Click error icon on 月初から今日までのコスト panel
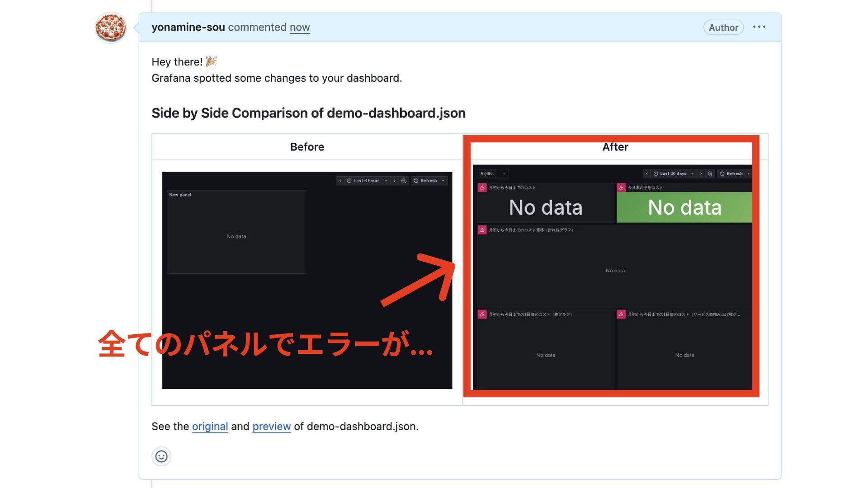Screen dimensions: 868x488 coord(482,188)
